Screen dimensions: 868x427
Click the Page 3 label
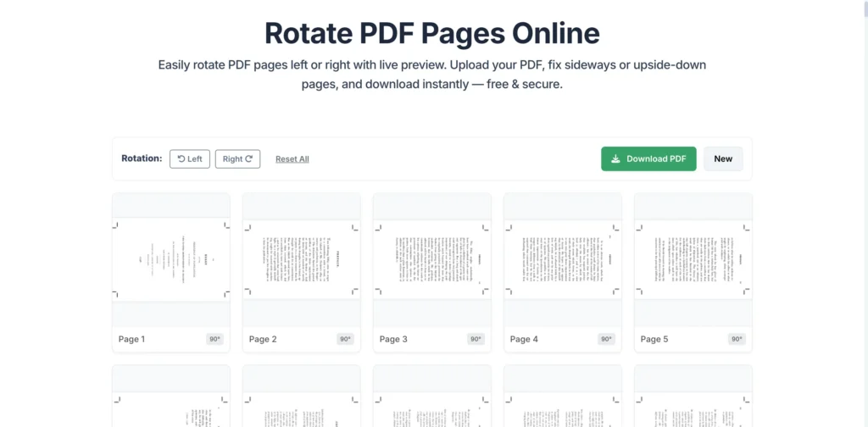tap(393, 339)
